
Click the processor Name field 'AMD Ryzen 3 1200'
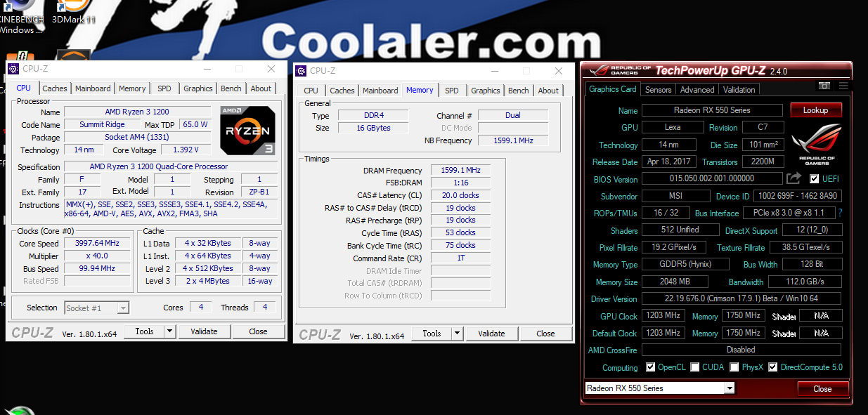(x=138, y=112)
